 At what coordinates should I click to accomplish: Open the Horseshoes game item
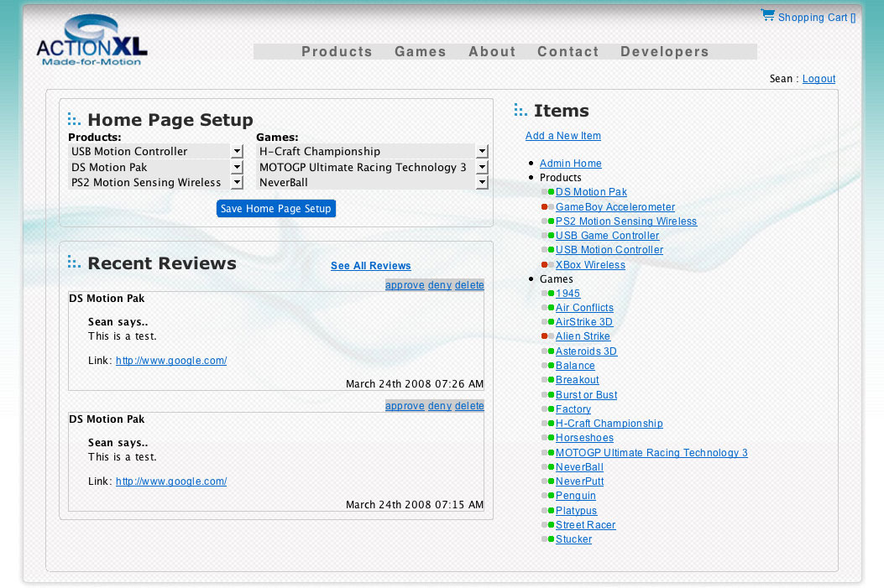(584, 438)
